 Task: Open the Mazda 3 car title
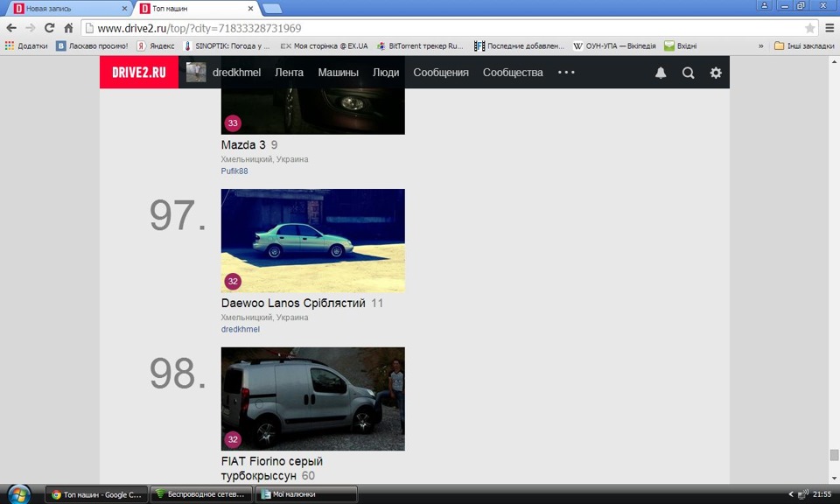[243, 144]
